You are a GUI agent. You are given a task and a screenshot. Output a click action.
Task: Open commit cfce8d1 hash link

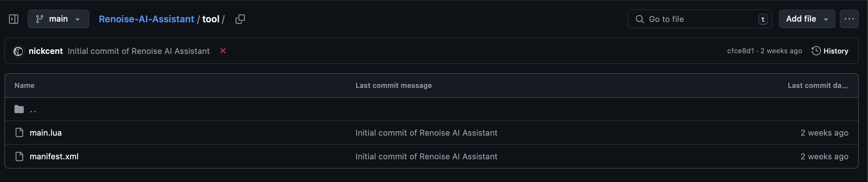tap(740, 51)
